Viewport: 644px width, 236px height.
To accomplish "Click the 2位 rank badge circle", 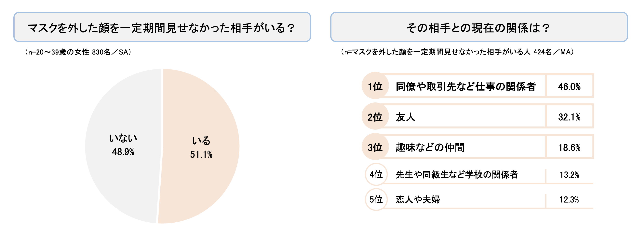I will pos(375,116).
